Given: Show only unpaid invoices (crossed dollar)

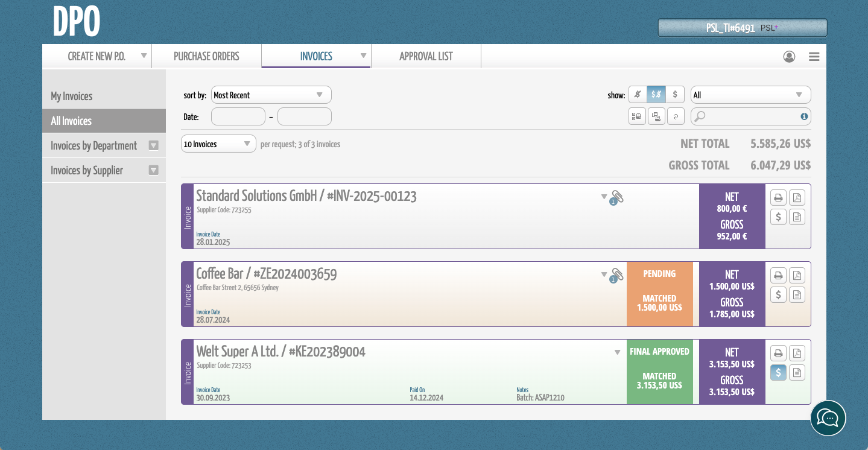Looking at the screenshot, I should (638, 95).
